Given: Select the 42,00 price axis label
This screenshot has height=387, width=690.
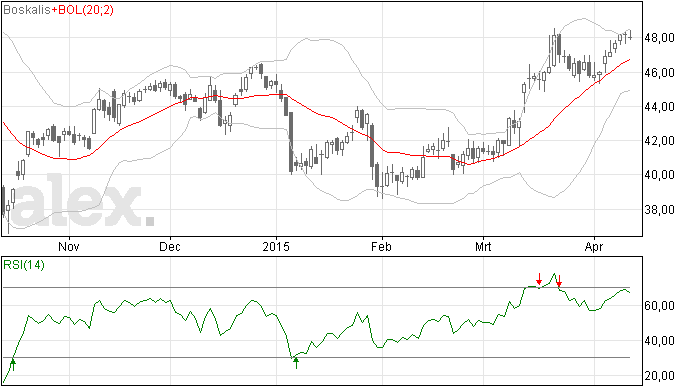Looking at the screenshot, I should coord(659,141).
